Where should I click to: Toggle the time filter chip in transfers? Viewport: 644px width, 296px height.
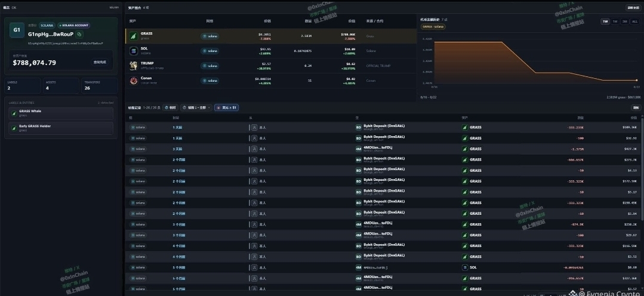[x=171, y=107]
